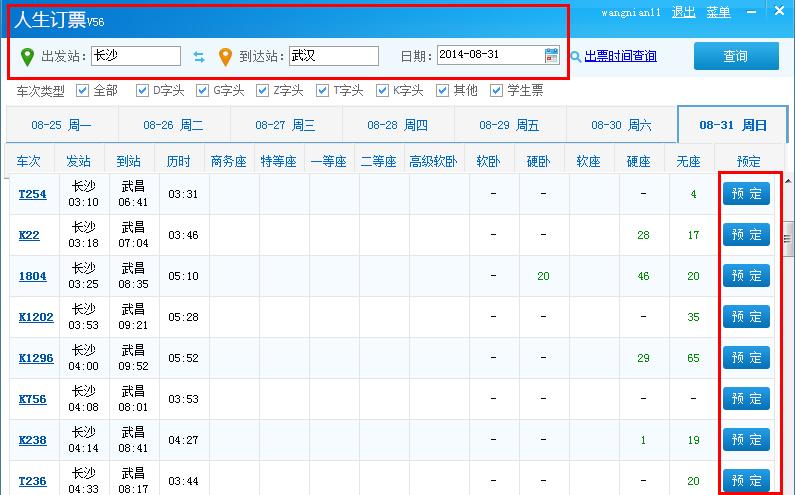Open the date picker calendar icon
795x495 pixels.
tap(551, 56)
